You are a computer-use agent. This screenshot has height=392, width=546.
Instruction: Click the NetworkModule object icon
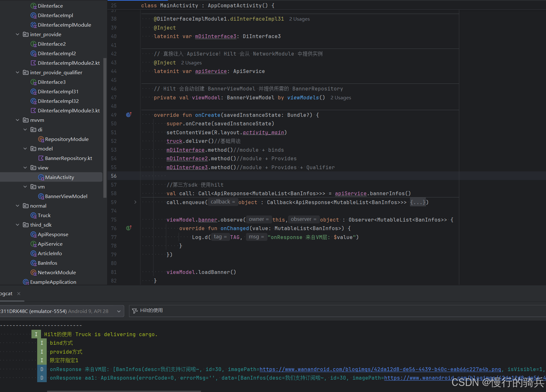pos(33,272)
